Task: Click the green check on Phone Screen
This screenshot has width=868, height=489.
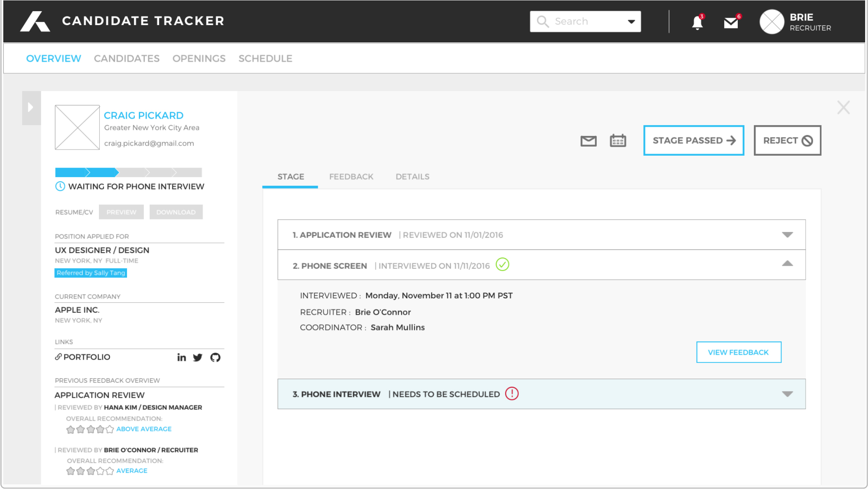Action: pyautogui.click(x=502, y=264)
